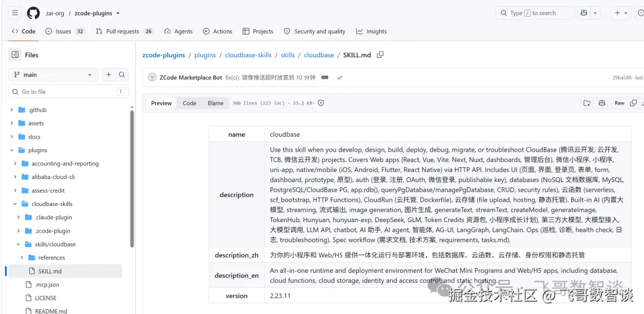Click version value 2.23.11
This screenshot has width=644, height=314.
[x=280, y=296]
